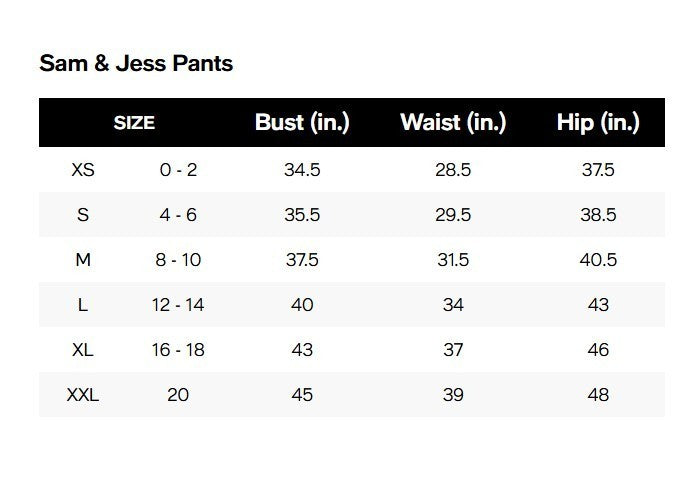Select the XL size row label
Image resolution: width=696 pixels, height=481 pixels.
tap(83, 350)
